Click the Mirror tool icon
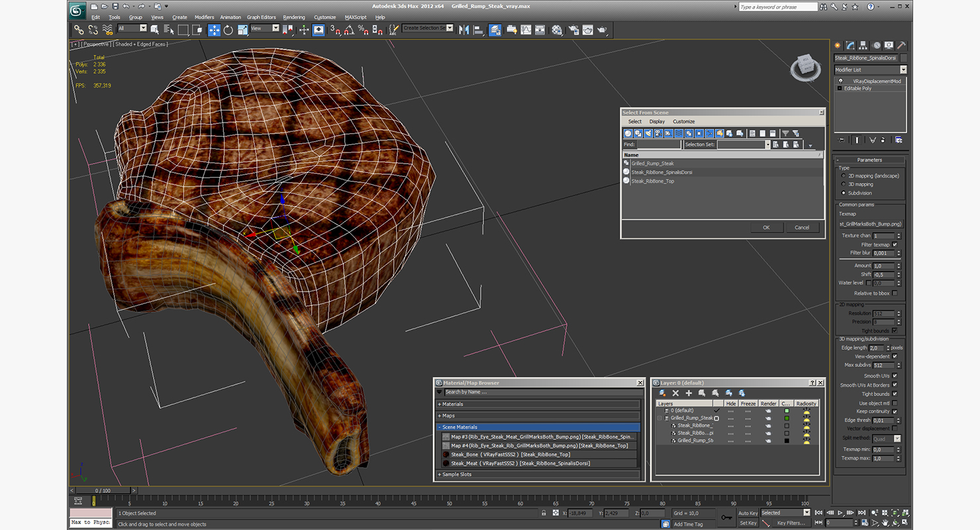Viewport: 980px width, 530px height. 464,30
